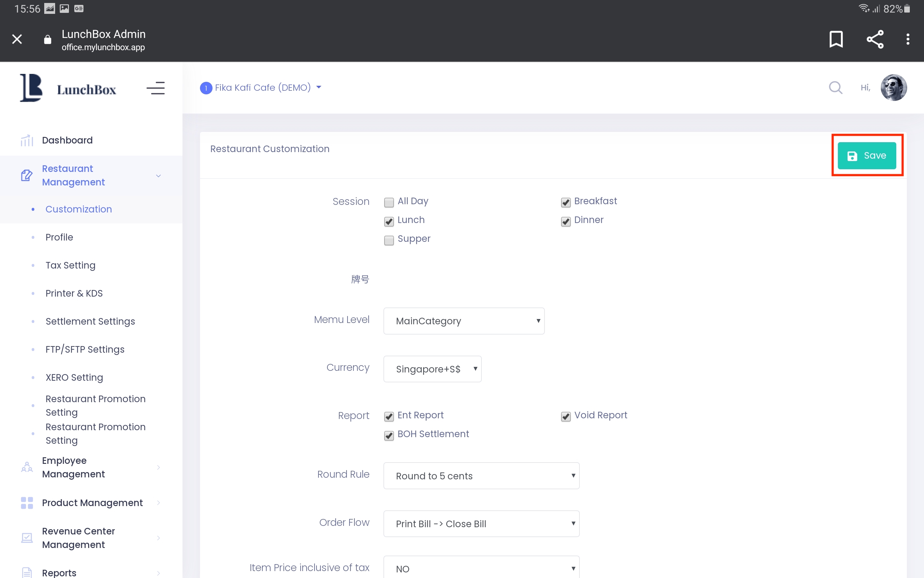Tap the browser bookmark icon
The image size is (924, 578).
836,39
